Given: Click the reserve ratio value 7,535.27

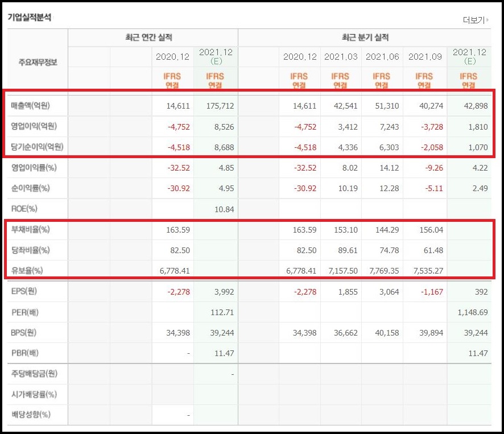Looking at the screenshot, I should pos(428,271).
